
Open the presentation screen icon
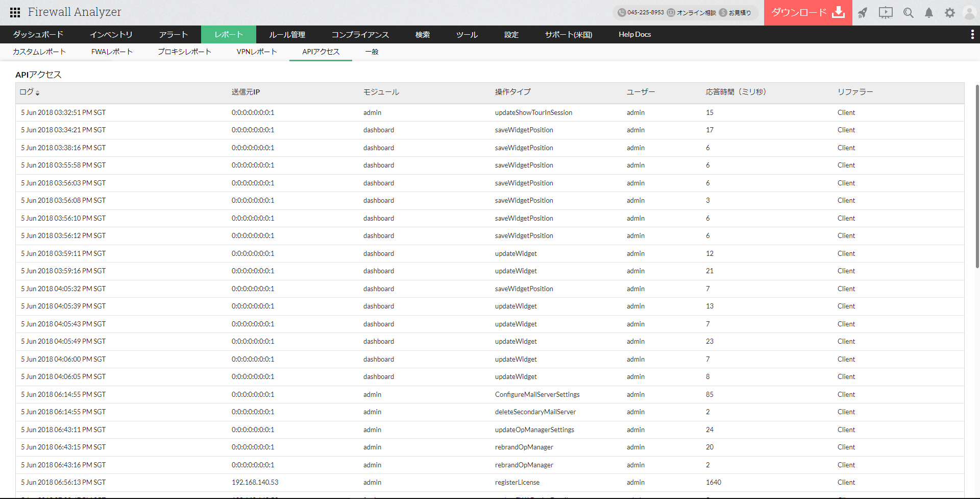(x=886, y=13)
